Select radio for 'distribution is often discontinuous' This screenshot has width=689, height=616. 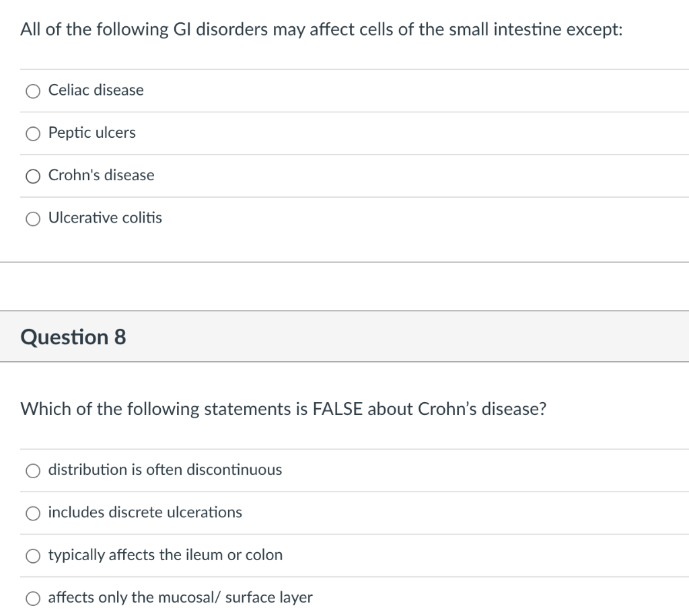[x=33, y=471]
